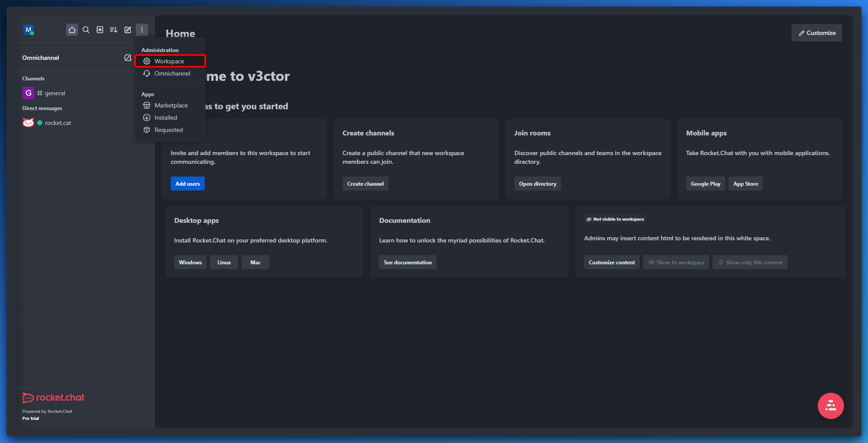Click the user avatar M icon
The width and height of the screenshot is (868, 443).
[x=28, y=30]
